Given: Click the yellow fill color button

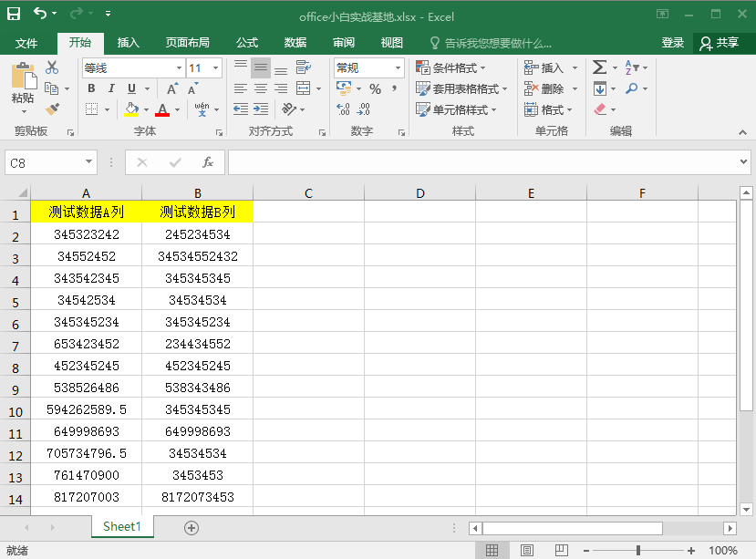Looking at the screenshot, I should coord(131,109).
